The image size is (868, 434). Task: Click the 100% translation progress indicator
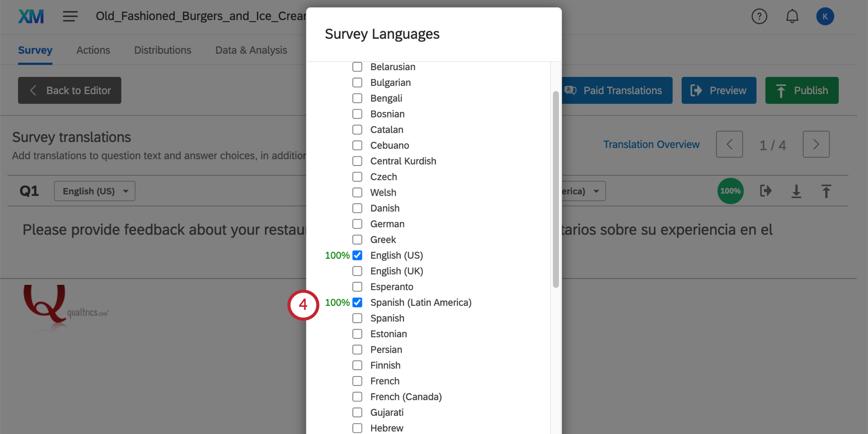(x=731, y=191)
